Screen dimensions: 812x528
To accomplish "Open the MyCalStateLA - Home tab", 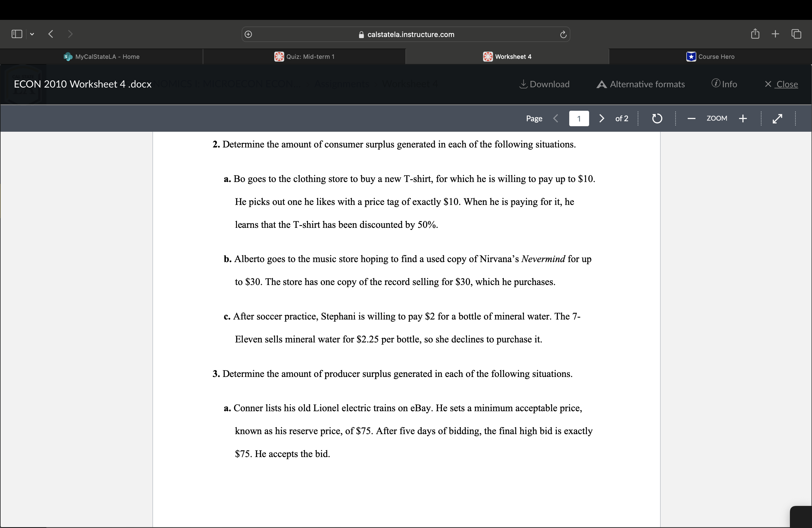I will (101, 57).
